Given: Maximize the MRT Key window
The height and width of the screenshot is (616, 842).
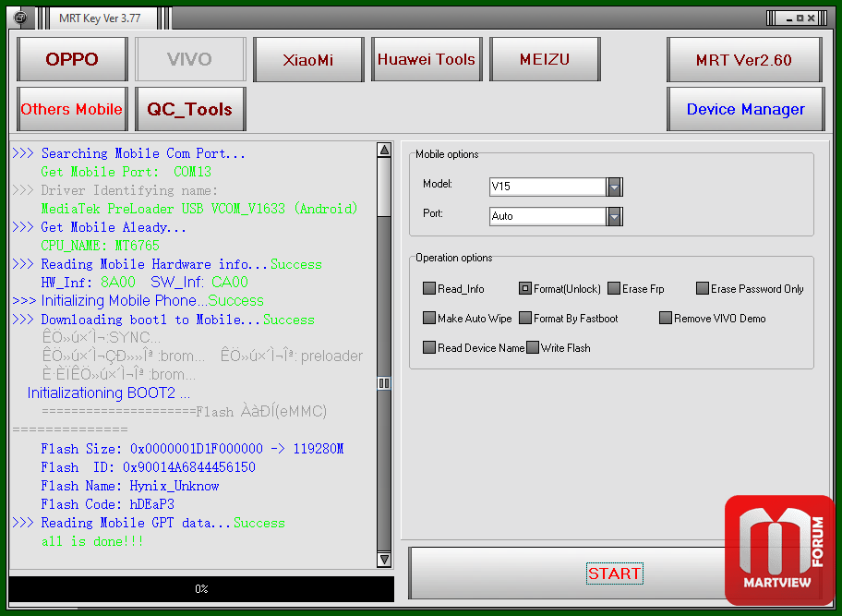Looking at the screenshot, I should (x=800, y=18).
